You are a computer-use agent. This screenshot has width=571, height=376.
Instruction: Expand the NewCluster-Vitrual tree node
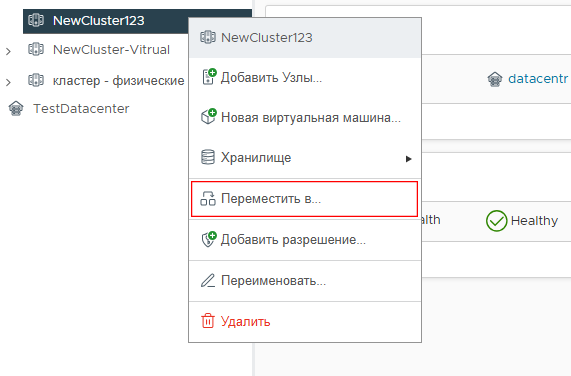[8, 51]
